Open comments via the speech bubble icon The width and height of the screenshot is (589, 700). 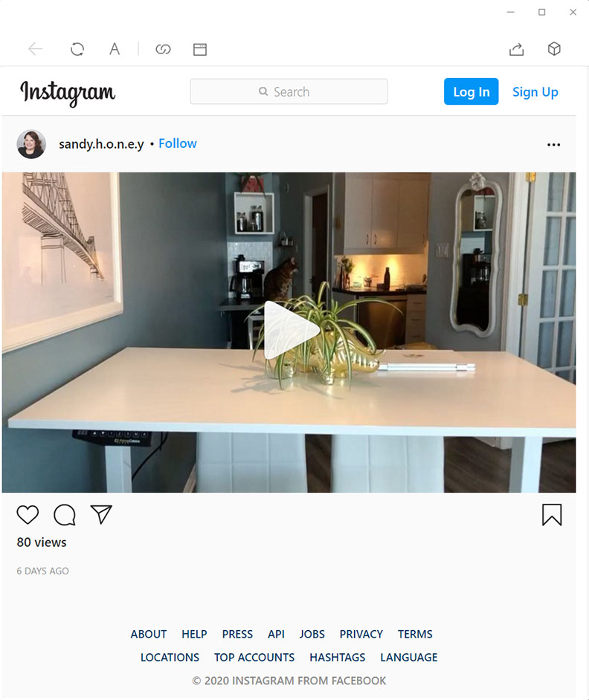coord(65,515)
